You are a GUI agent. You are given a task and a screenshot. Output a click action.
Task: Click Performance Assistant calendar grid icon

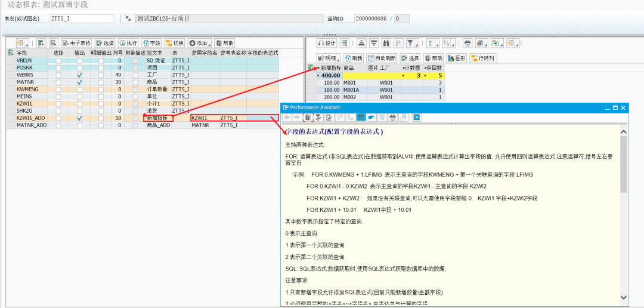[361, 117]
